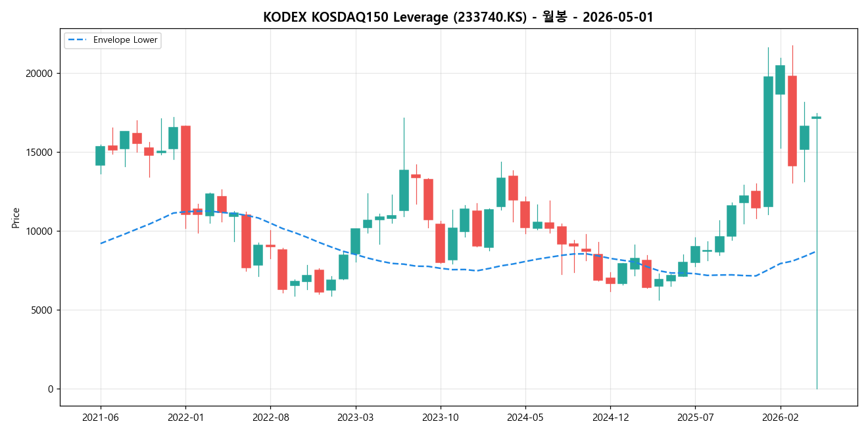The image size is (868, 434).
Task: Click the 2022-01 x-axis date label
Action: (x=185, y=417)
